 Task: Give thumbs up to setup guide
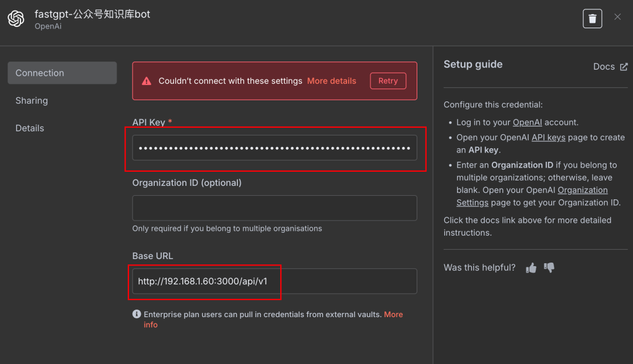click(x=531, y=268)
